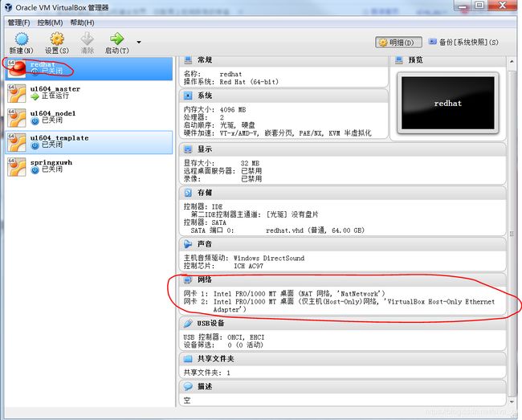Click the 清除 discard toolbar icon
Screen dimensions: 522x420
[88, 39]
